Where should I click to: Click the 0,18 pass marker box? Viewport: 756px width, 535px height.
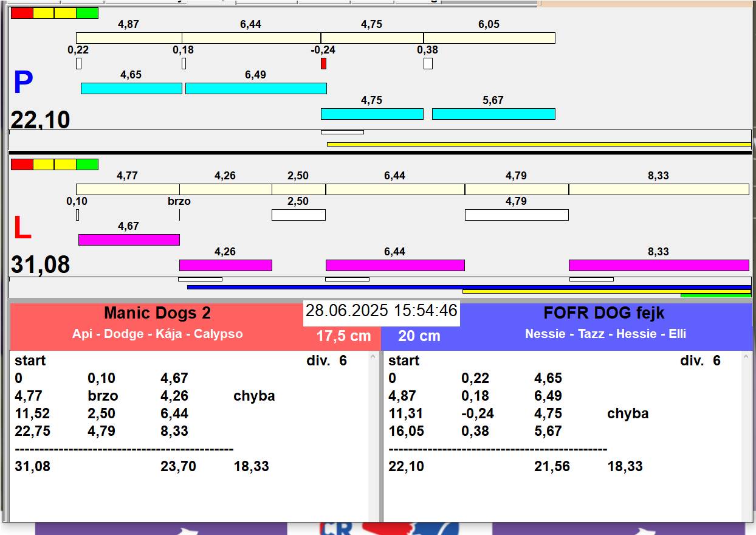click(x=184, y=63)
